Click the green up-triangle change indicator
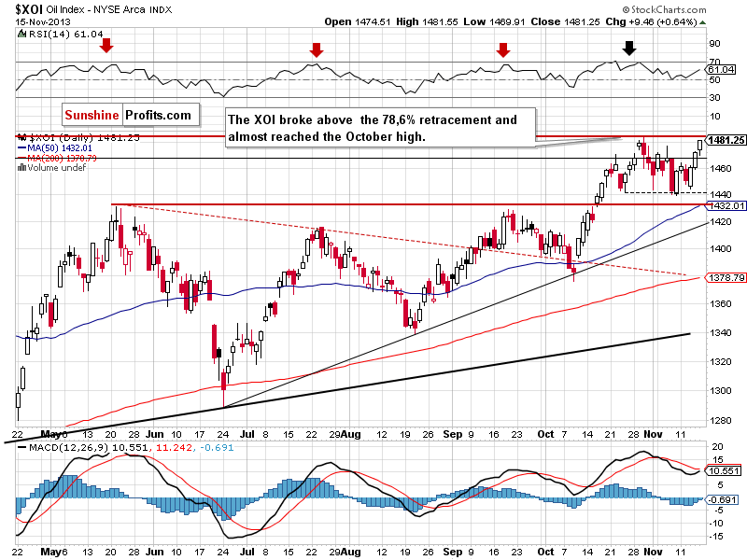This screenshot has width=747, height=560. [x=703, y=22]
